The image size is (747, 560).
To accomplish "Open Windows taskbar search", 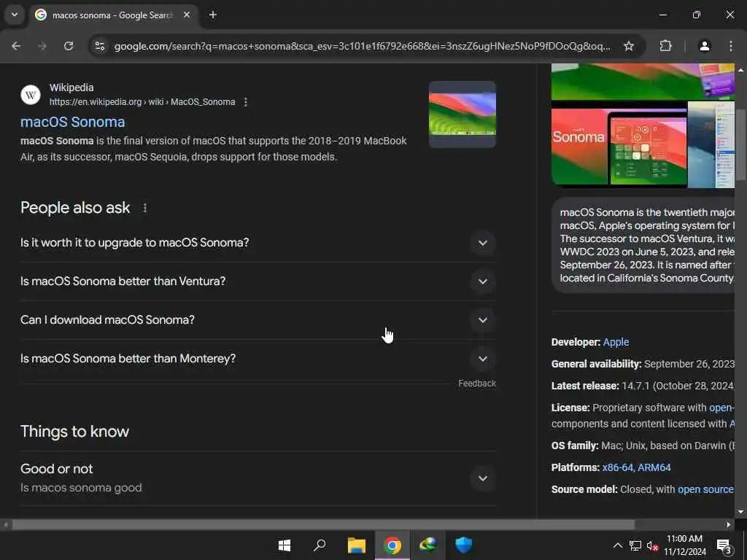I will 320,545.
